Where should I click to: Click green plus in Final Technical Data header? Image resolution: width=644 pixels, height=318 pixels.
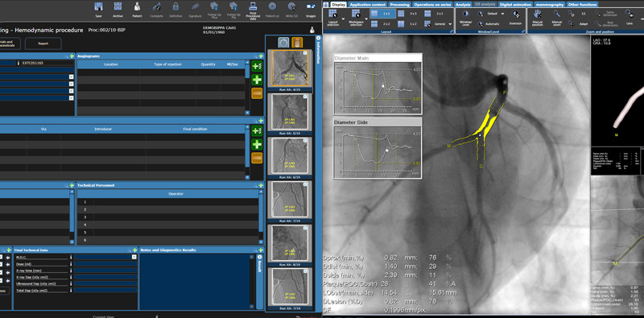134,250
